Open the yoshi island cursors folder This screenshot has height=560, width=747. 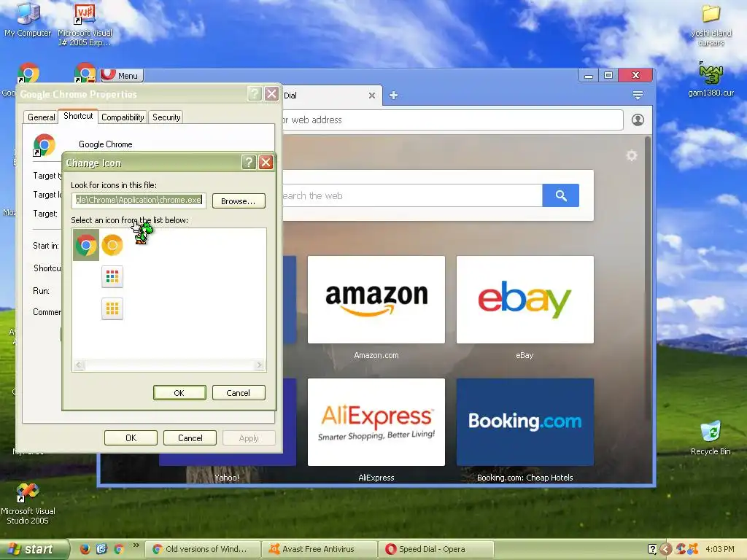(x=711, y=26)
